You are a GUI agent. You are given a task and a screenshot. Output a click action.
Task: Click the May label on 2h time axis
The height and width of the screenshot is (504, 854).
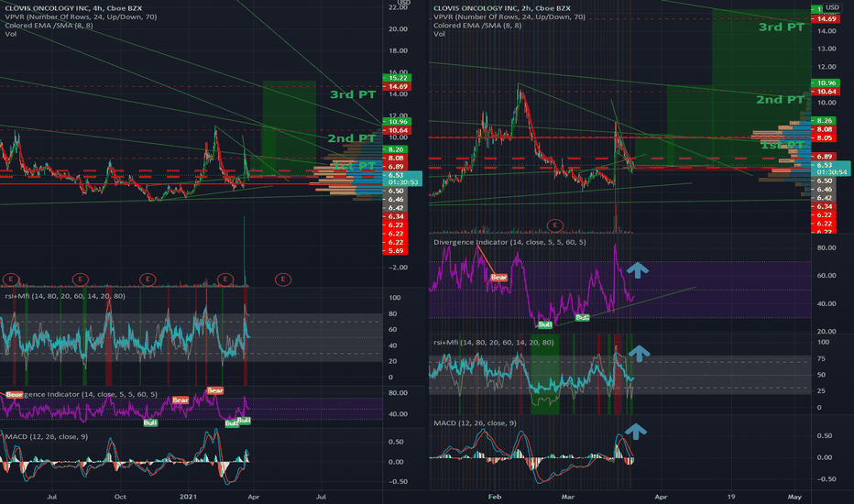[x=794, y=497]
